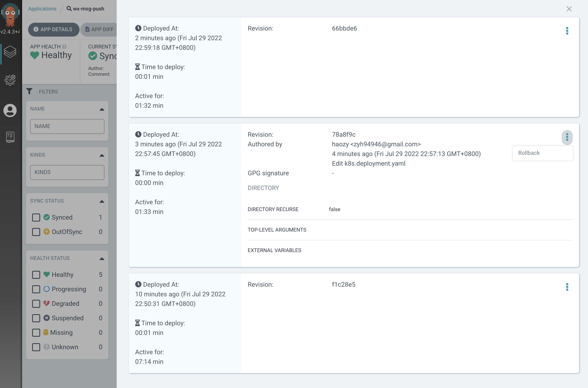Click the green sync status checkmark icon
The width and height of the screenshot is (588, 388).
point(93,56)
